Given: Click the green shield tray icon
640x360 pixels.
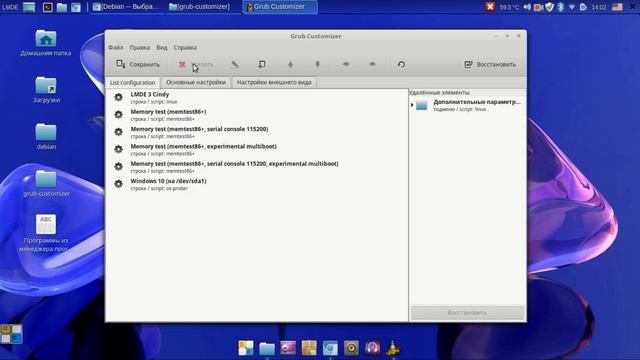Looking at the screenshot, I should click(549, 7).
